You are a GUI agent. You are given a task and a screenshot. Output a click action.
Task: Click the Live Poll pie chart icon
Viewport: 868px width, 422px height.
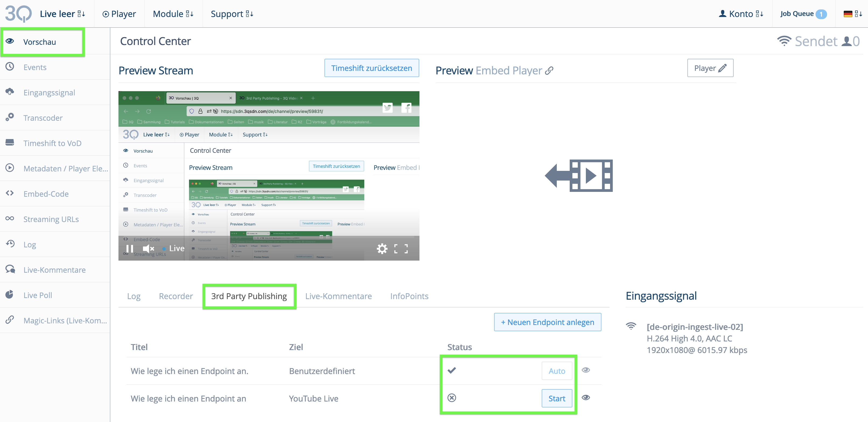click(10, 294)
